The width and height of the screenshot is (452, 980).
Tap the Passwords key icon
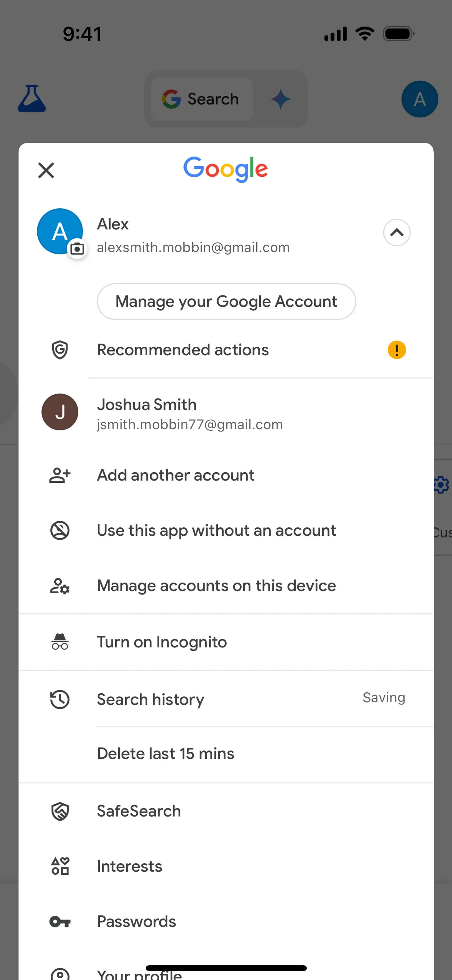click(60, 921)
